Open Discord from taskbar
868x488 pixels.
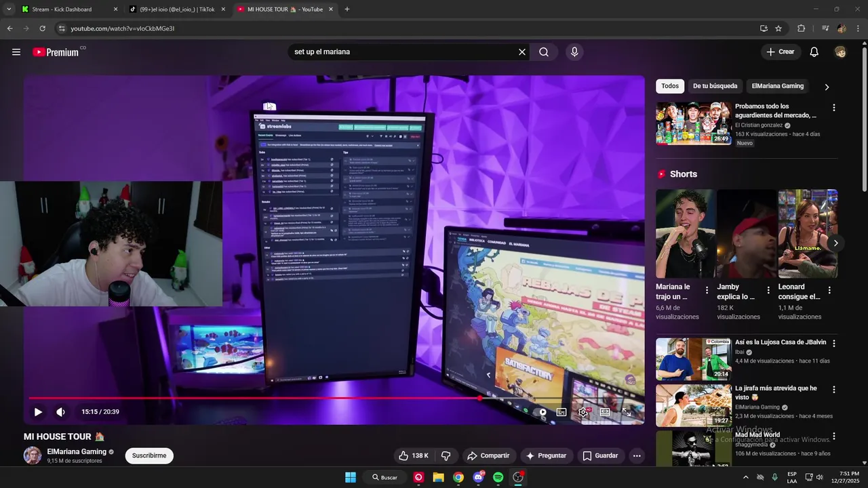coord(478,477)
